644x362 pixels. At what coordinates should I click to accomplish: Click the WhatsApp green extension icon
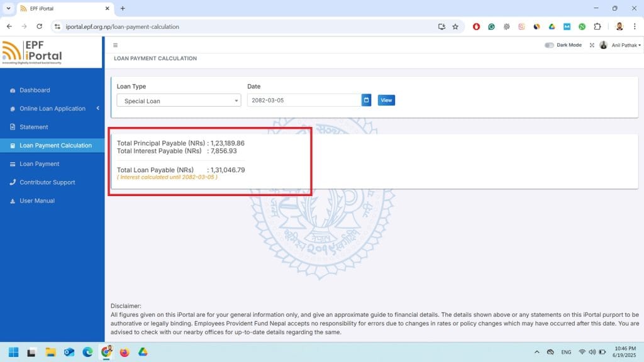(x=582, y=26)
